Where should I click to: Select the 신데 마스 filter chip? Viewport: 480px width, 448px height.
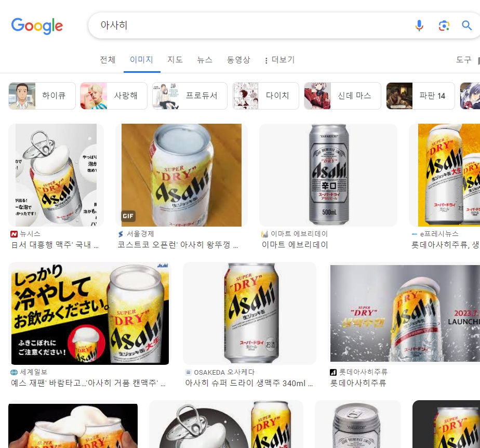342,96
